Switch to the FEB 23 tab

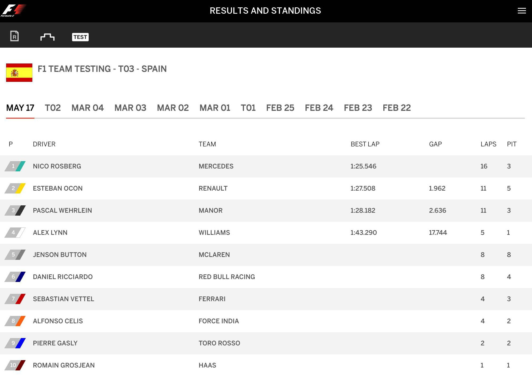(358, 108)
